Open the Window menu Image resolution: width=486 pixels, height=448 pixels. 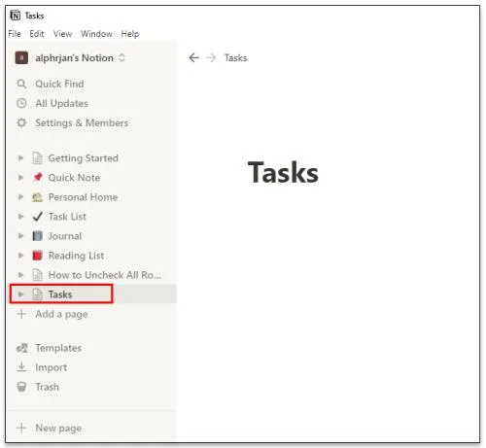(x=96, y=34)
